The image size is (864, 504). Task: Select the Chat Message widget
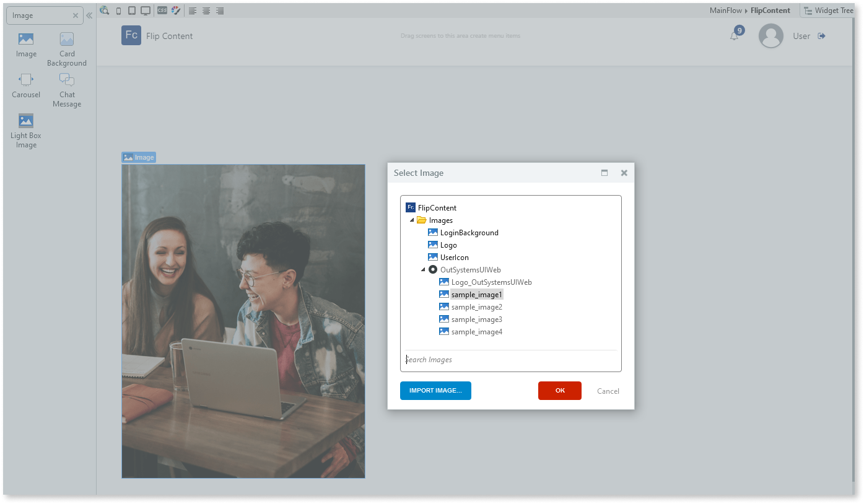[x=66, y=85]
